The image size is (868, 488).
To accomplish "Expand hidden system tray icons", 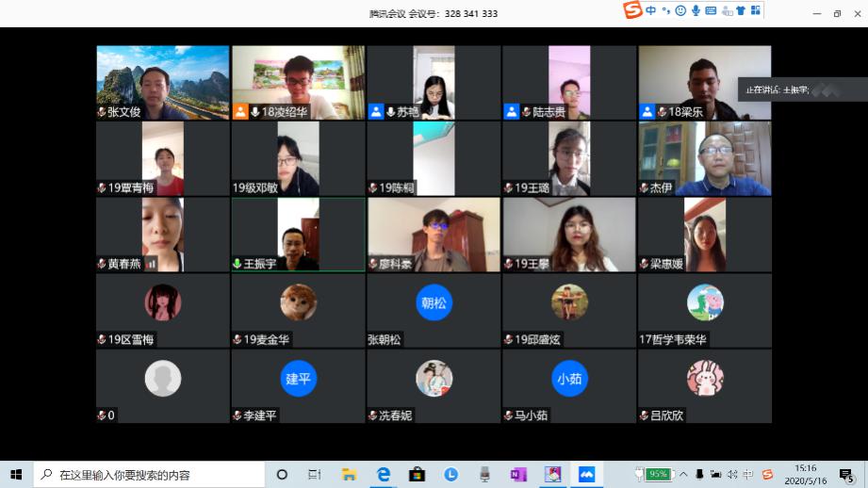I will [x=683, y=474].
